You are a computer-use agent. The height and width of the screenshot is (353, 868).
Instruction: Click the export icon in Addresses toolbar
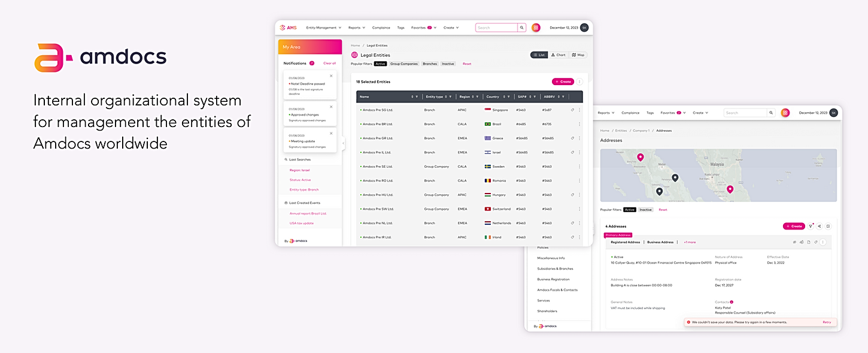click(x=828, y=226)
